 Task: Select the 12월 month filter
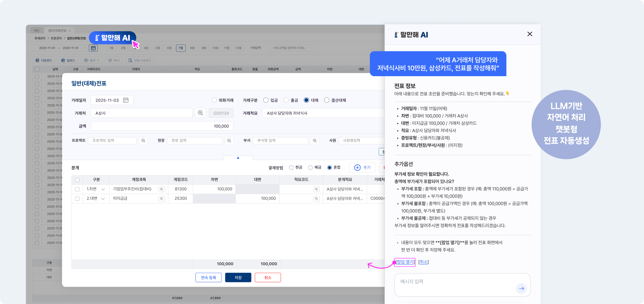[x=238, y=48]
